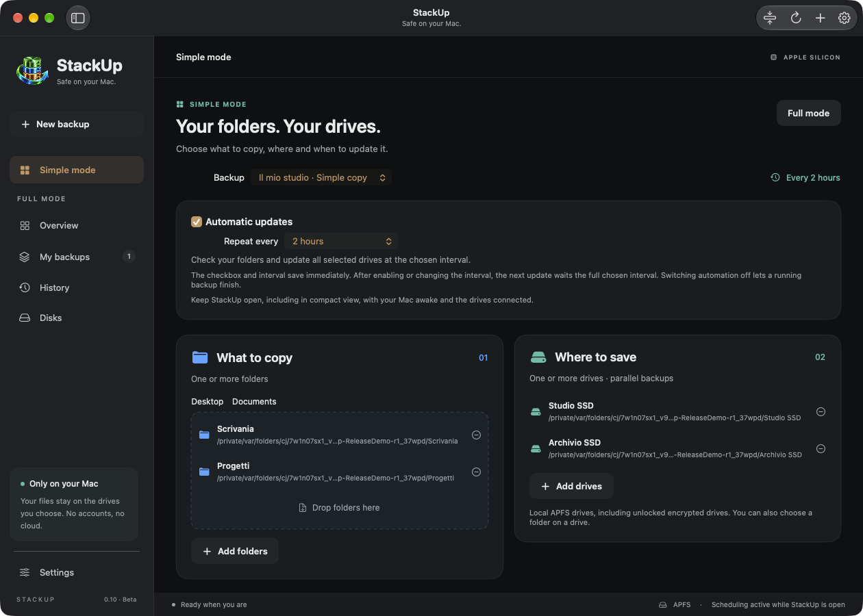Click the Progetti folder name
863x616 pixels.
point(234,466)
